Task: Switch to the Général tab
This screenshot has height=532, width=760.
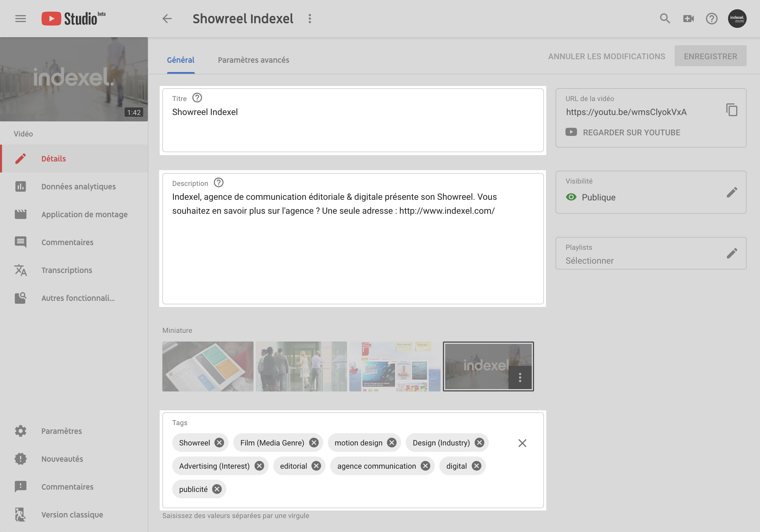Action: click(181, 60)
